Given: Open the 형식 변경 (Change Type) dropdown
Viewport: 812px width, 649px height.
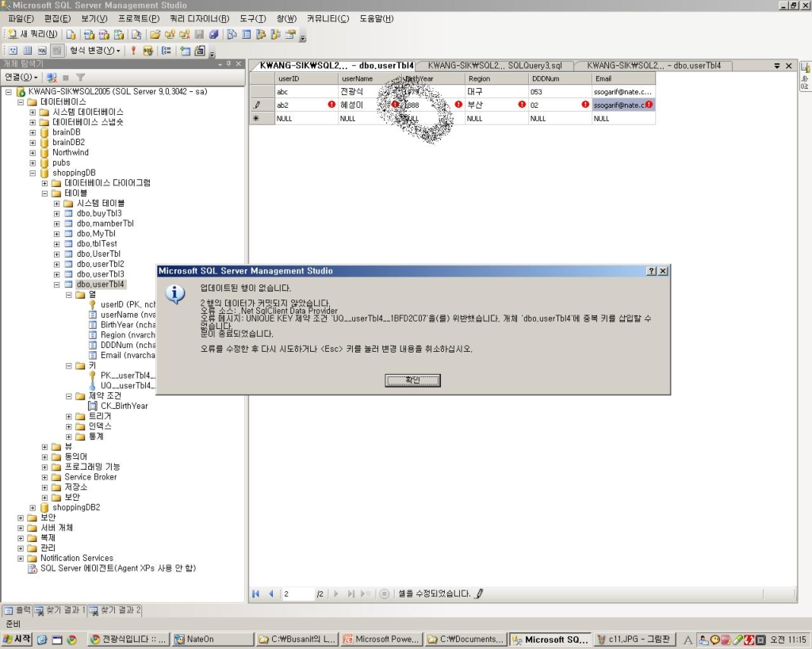Looking at the screenshot, I should [95, 51].
